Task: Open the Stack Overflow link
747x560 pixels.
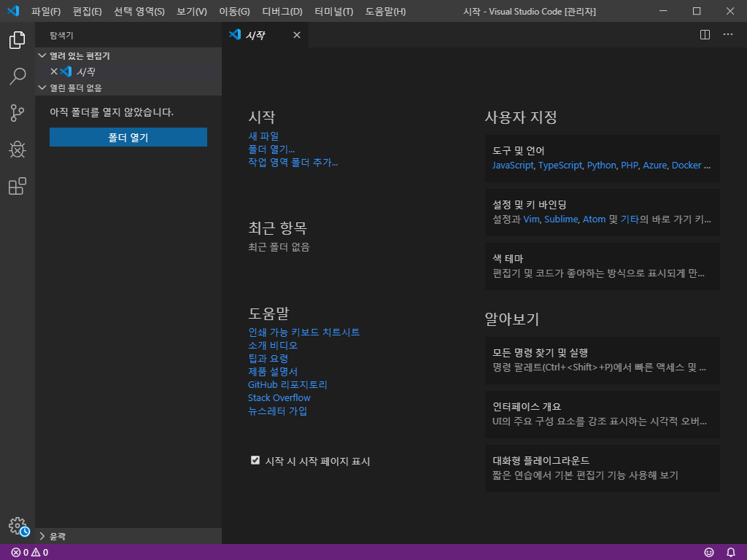Action: [x=279, y=397]
